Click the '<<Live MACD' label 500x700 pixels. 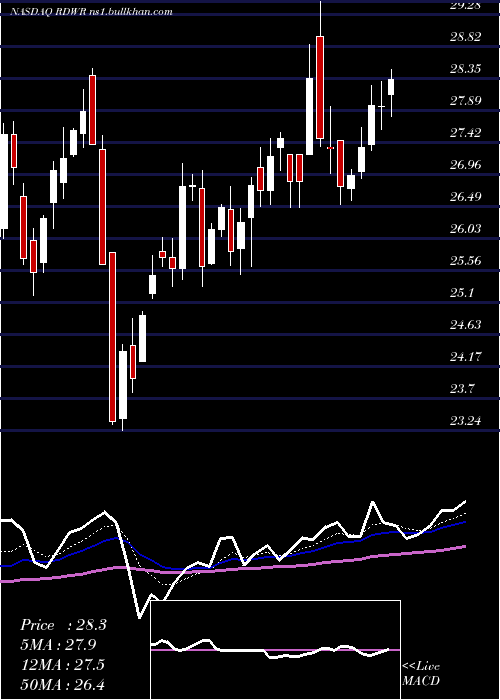pos(421,673)
